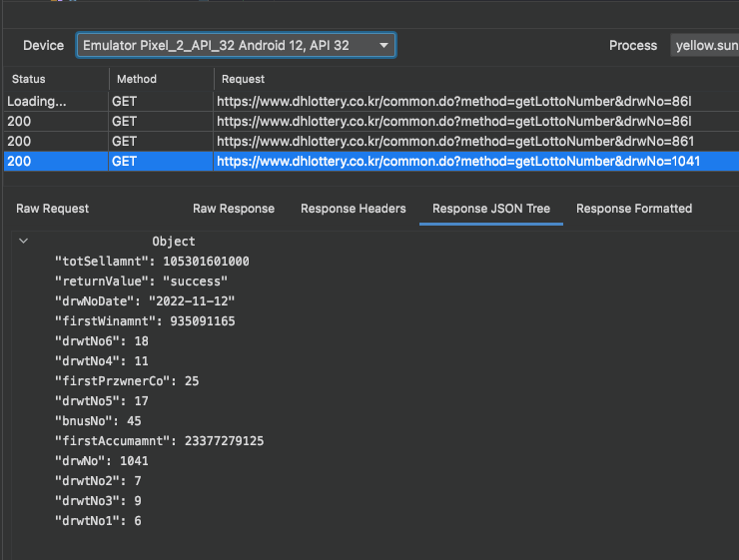The image size is (739, 560).
Task: Select the bnusNo value 45 entry
Action: (x=98, y=421)
